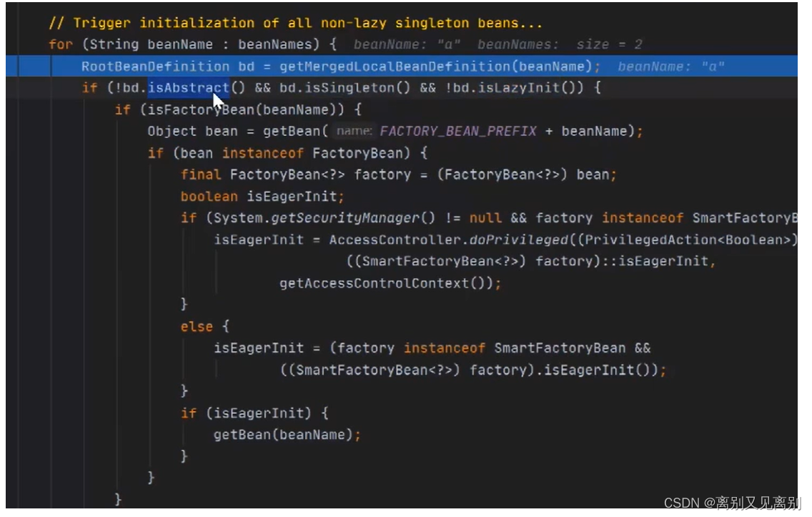Click "beanNames" in the for loop declaration
Image resolution: width=812 pixels, height=517 pixels.
pyautogui.click(x=274, y=44)
